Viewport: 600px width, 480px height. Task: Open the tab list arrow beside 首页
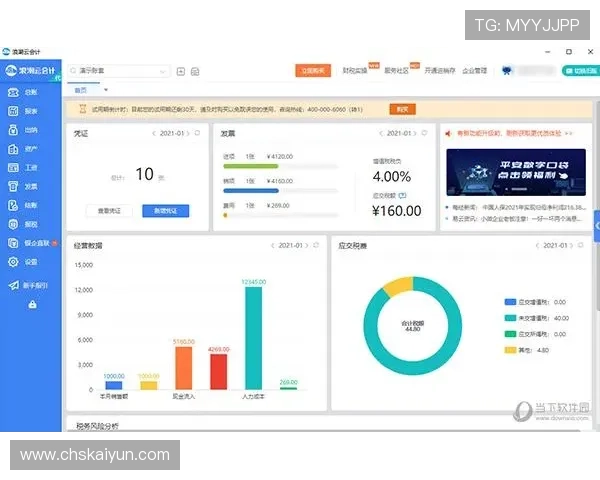(x=106, y=90)
